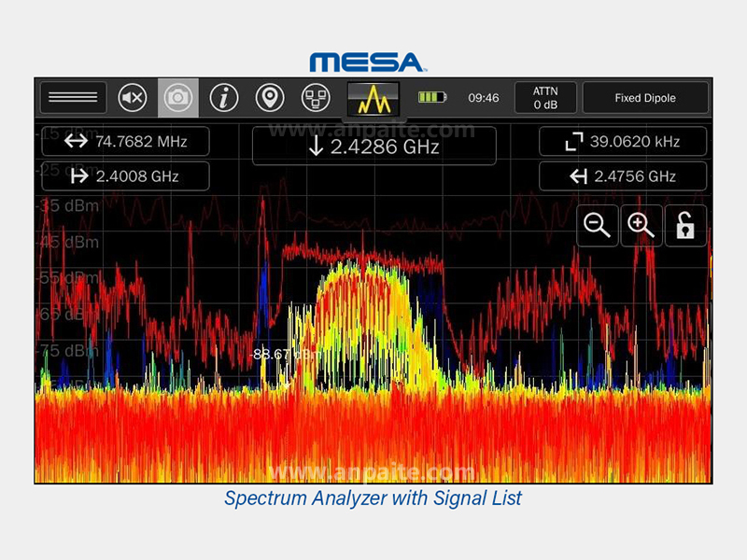The width and height of the screenshot is (747, 560).
Task: Zoom out with the minus magnifier
Action: pos(598,226)
